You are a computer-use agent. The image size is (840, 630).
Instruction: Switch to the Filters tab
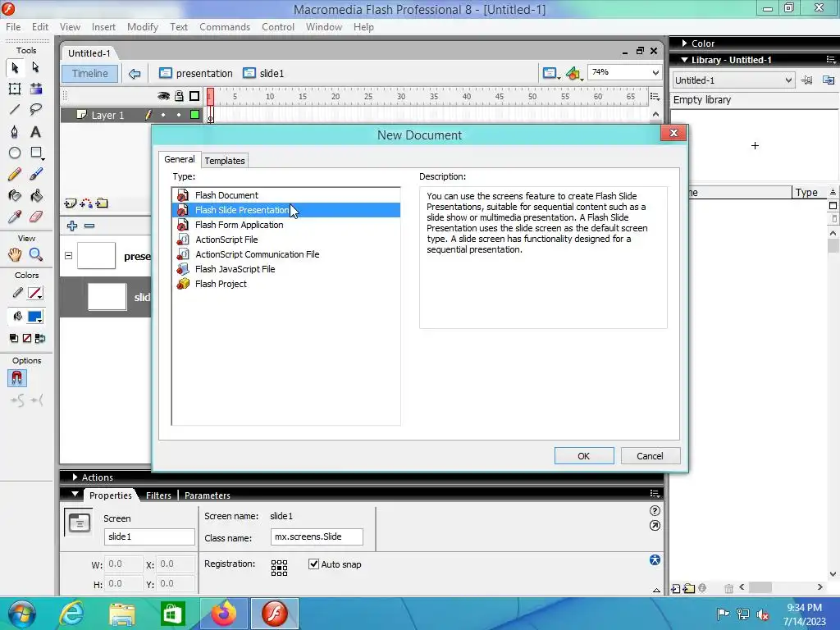point(158,495)
